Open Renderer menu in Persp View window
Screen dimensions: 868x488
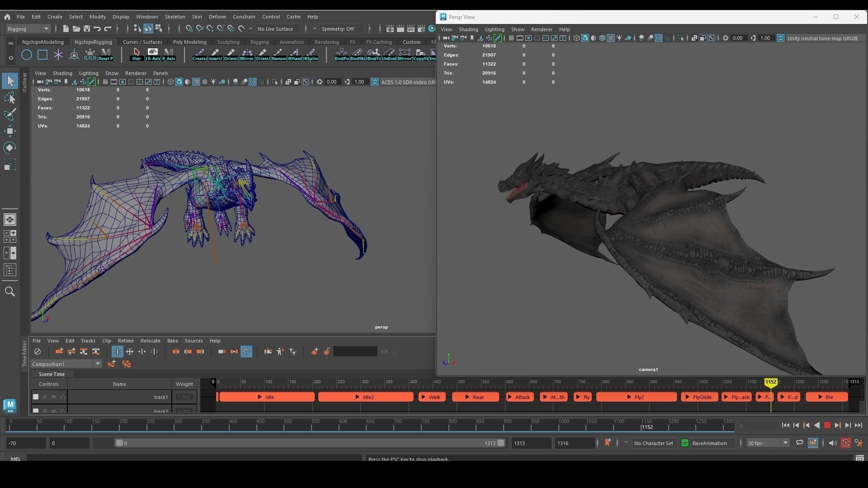(542, 29)
